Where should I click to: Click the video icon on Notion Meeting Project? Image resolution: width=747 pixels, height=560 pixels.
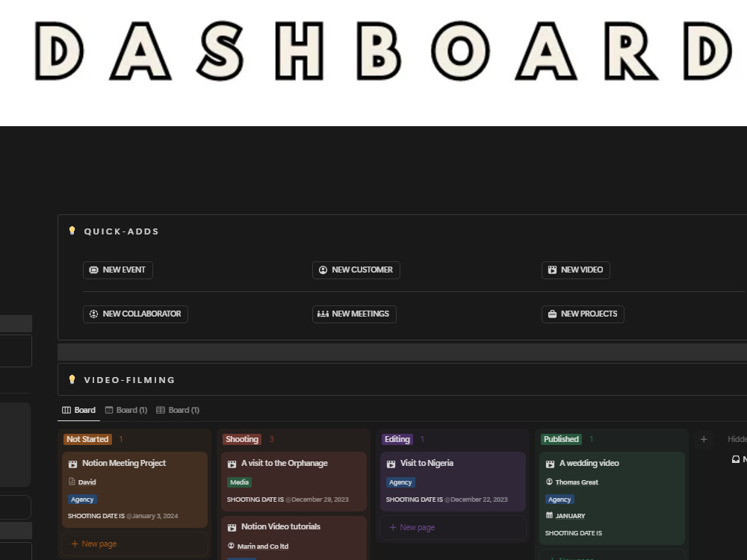click(x=72, y=463)
